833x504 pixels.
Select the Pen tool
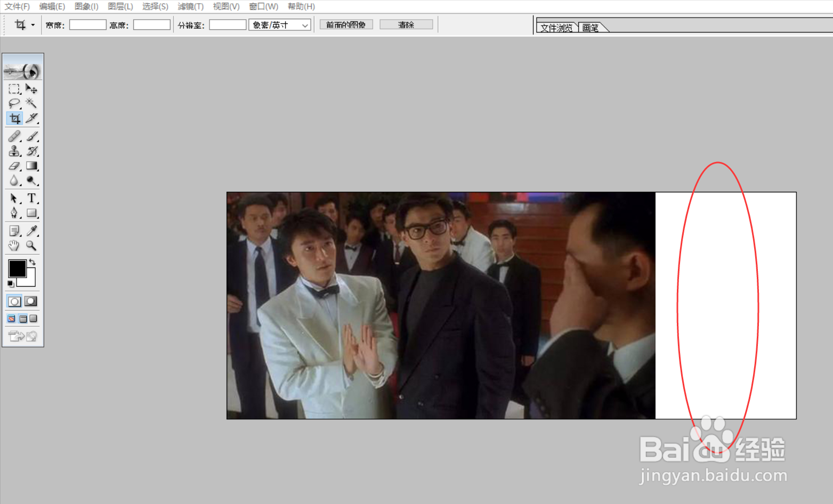pos(14,213)
